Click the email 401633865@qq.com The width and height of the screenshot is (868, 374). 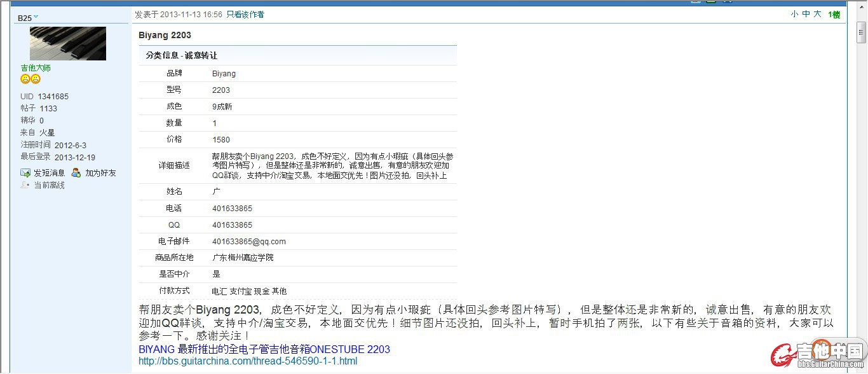[x=249, y=242]
